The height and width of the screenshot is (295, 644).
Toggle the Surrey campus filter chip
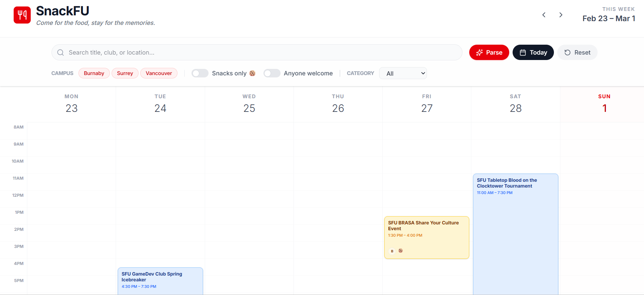125,73
